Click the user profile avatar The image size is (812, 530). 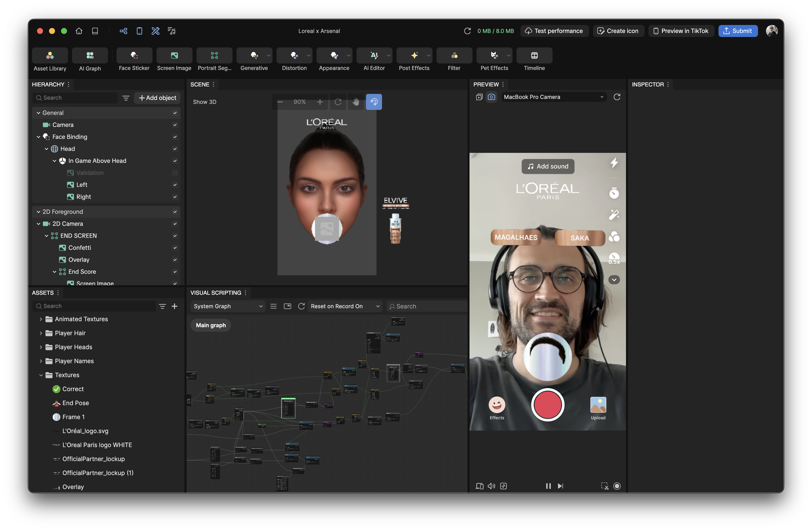click(x=772, y=31)
